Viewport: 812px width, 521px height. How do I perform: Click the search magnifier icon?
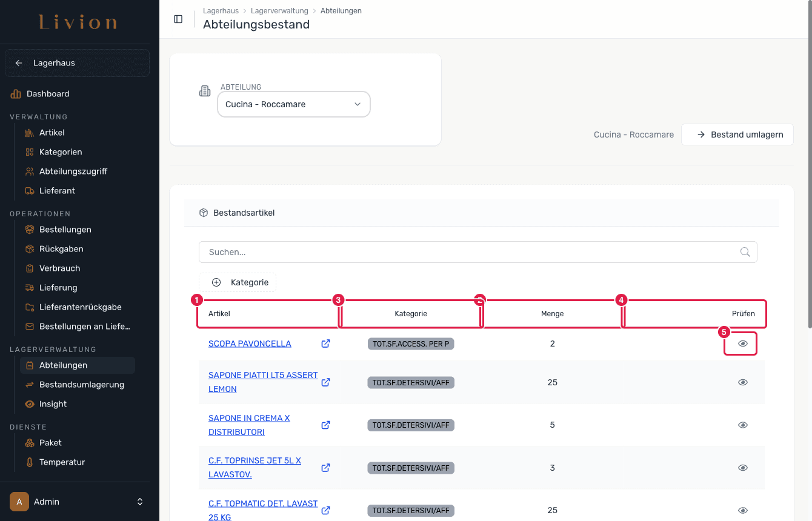tap(745, 252)
